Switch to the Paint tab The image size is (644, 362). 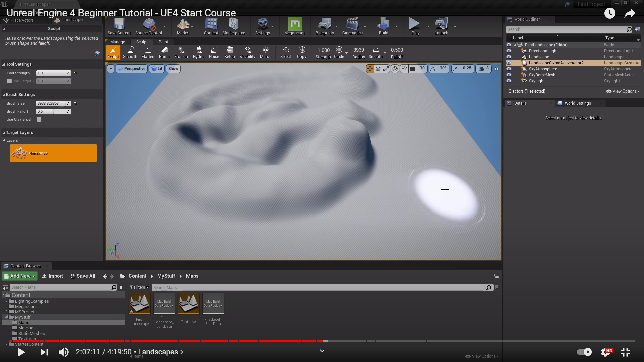(x=163, y=42)
